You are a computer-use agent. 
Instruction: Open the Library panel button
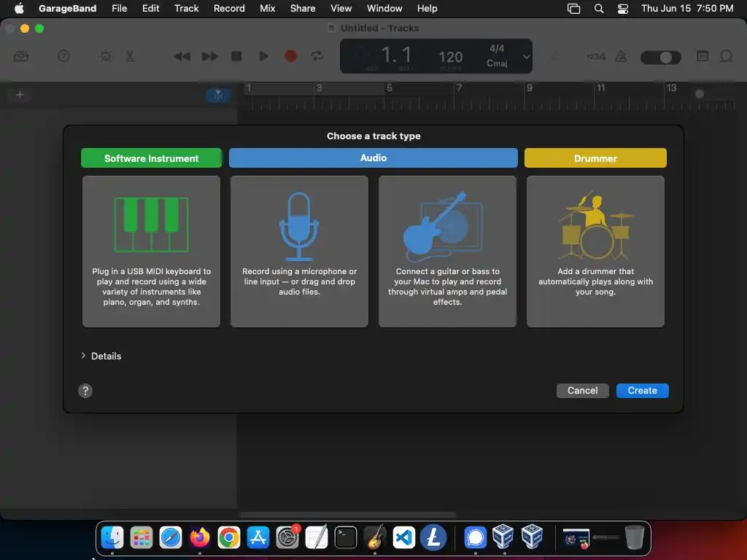(x=21, y=56)
